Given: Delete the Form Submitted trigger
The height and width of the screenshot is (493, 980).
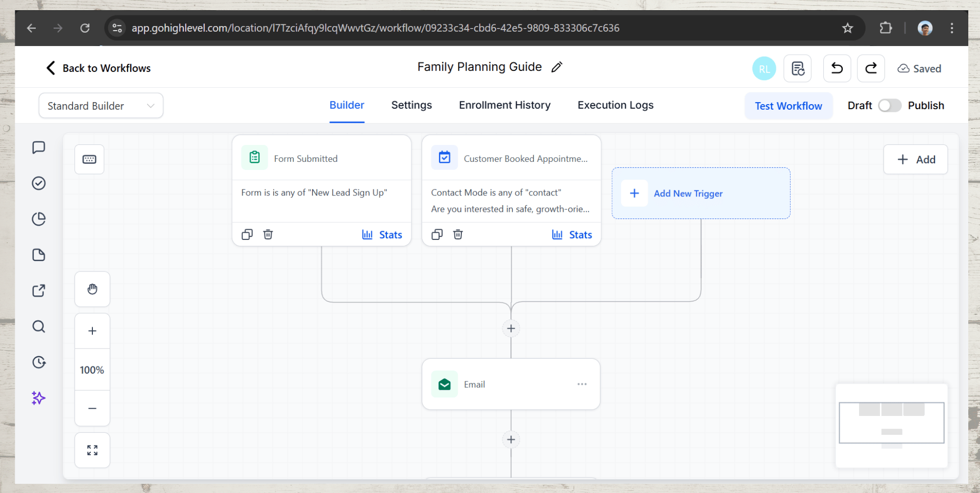Looking at the screenshot, I should (268, 234).
